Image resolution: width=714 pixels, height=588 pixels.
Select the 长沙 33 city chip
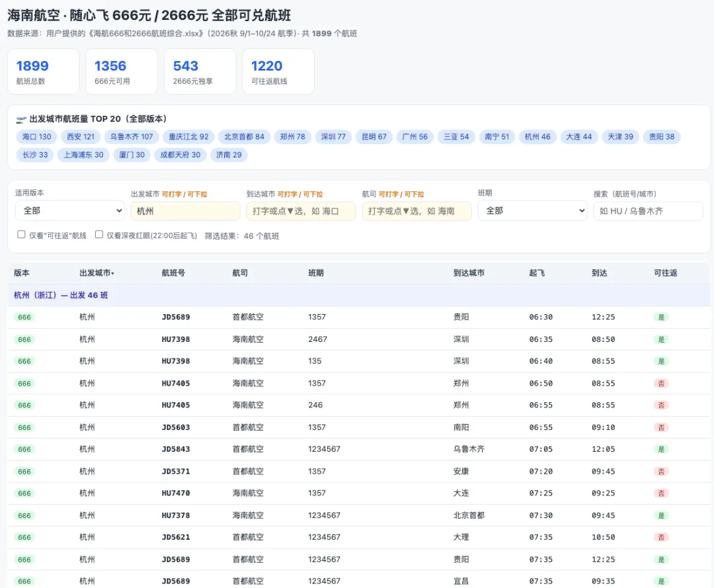(35, 155)
